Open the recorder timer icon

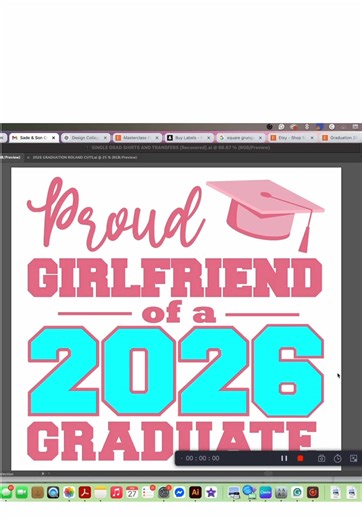(x=337, y=459)
